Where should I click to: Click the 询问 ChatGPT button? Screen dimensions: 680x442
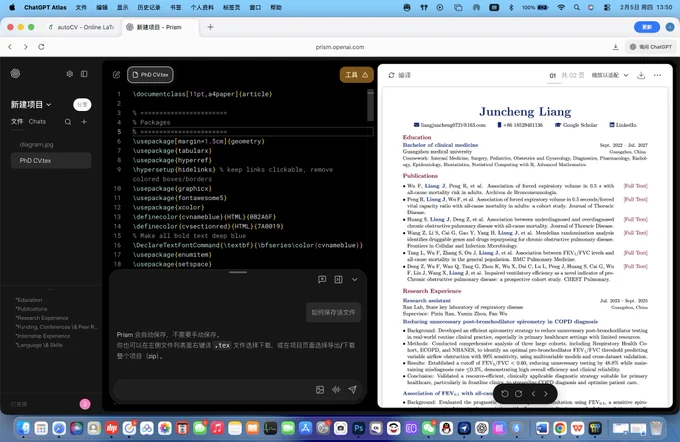click(x=651, y=47)
